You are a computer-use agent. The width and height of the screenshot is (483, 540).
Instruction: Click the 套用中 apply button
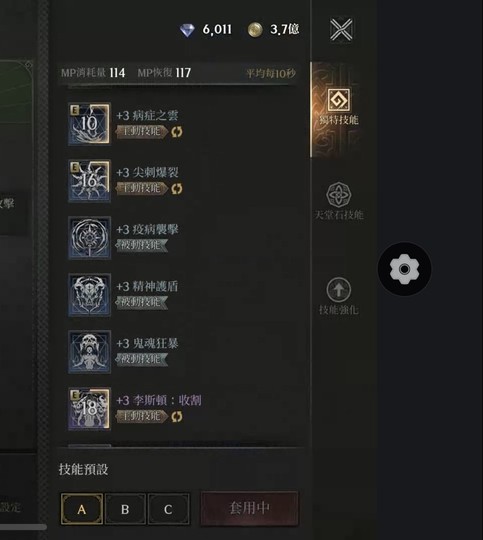(x=249, y=508)
